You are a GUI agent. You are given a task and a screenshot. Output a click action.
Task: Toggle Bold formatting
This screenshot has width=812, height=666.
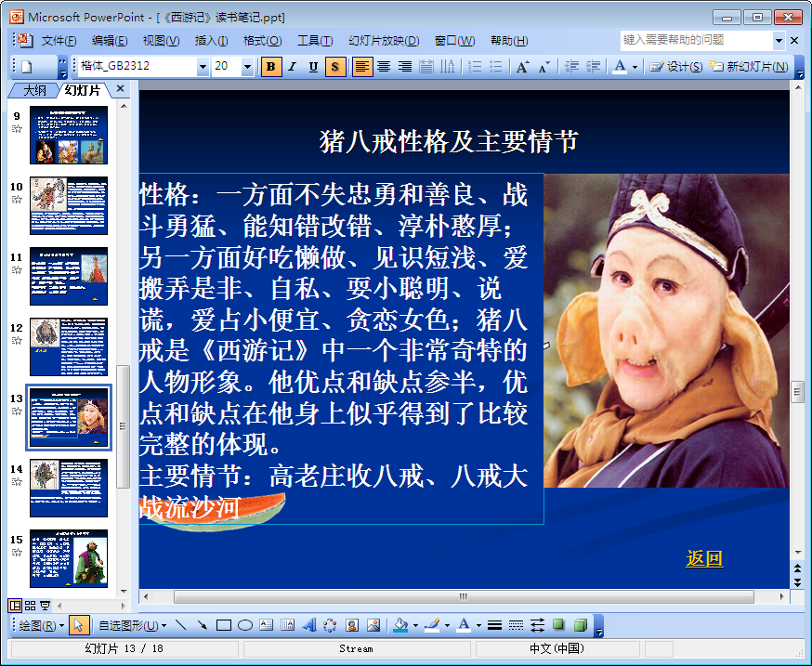(x=271, y=66)
